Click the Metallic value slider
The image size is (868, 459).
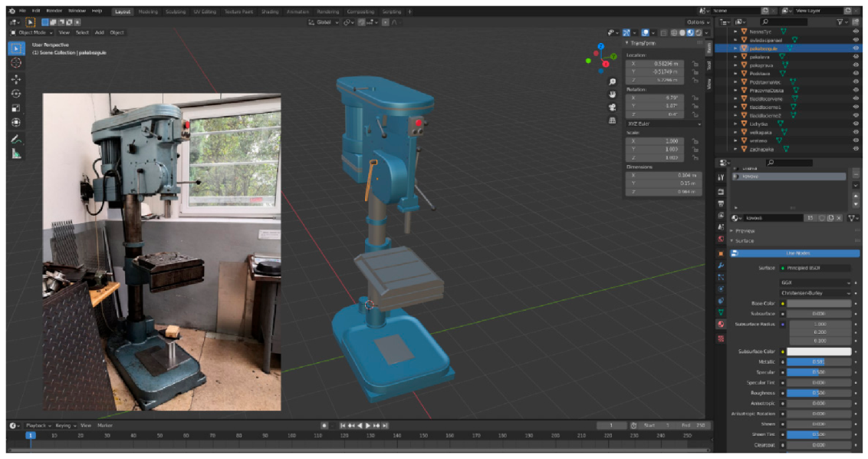pyautogui.click(x=819, y=362)
